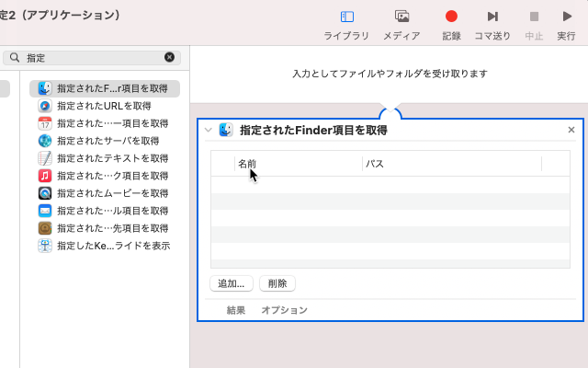Select 指定されたURLを取得 action
The height and width of the screenshot is (368, 588).
coord(104,106)
